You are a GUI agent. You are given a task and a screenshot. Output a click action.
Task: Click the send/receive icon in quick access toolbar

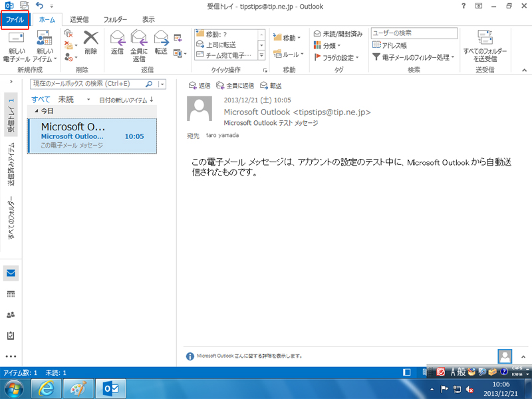[25, 6]
